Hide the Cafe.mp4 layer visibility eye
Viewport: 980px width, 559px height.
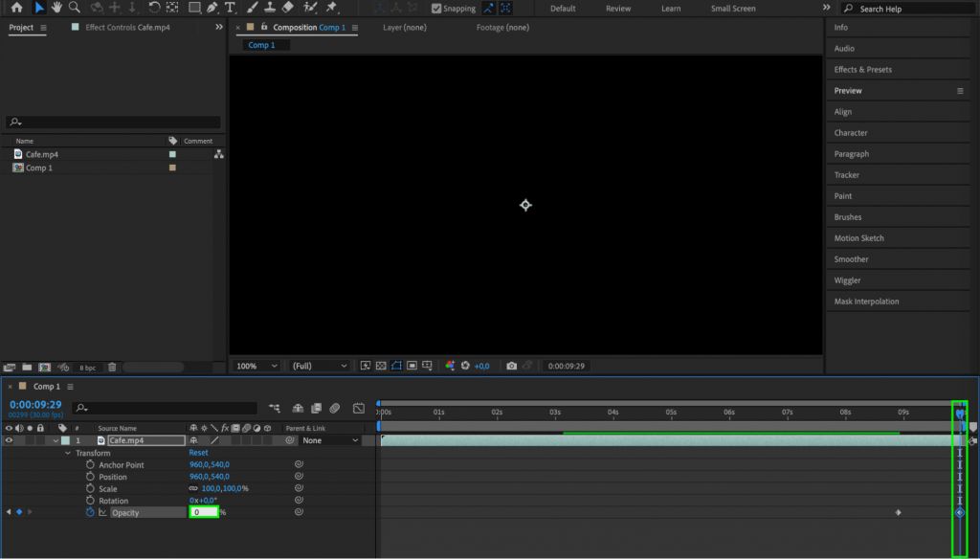click(x=7, y=440)
